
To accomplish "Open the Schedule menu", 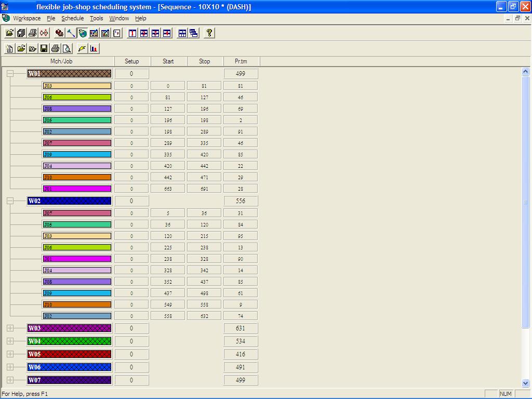I will (72, 18).
